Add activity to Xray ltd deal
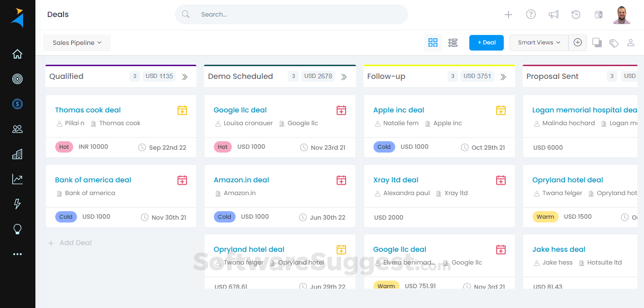Image resolution: width=644 pixels, height=308 pixels. click(501, 180)
